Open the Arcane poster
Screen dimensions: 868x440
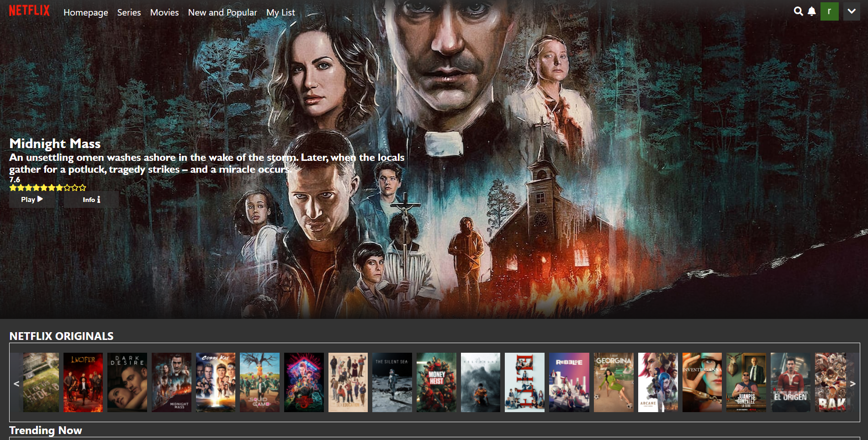[658, 382]
